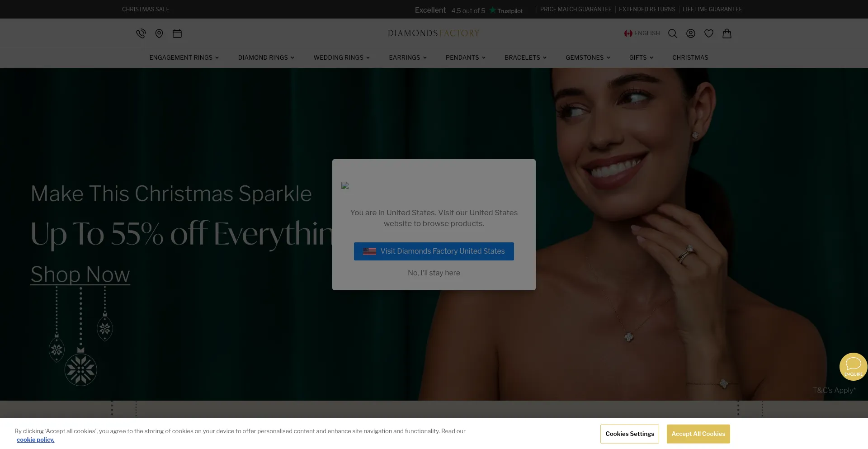Expand the Bracelets menu

point(526,57)
